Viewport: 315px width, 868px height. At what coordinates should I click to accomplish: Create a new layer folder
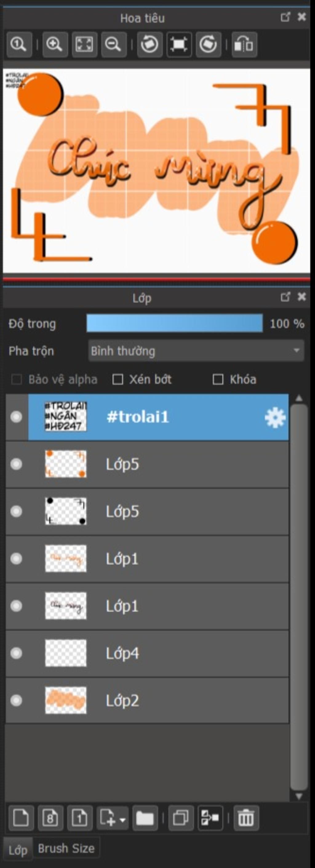[145, 818]
